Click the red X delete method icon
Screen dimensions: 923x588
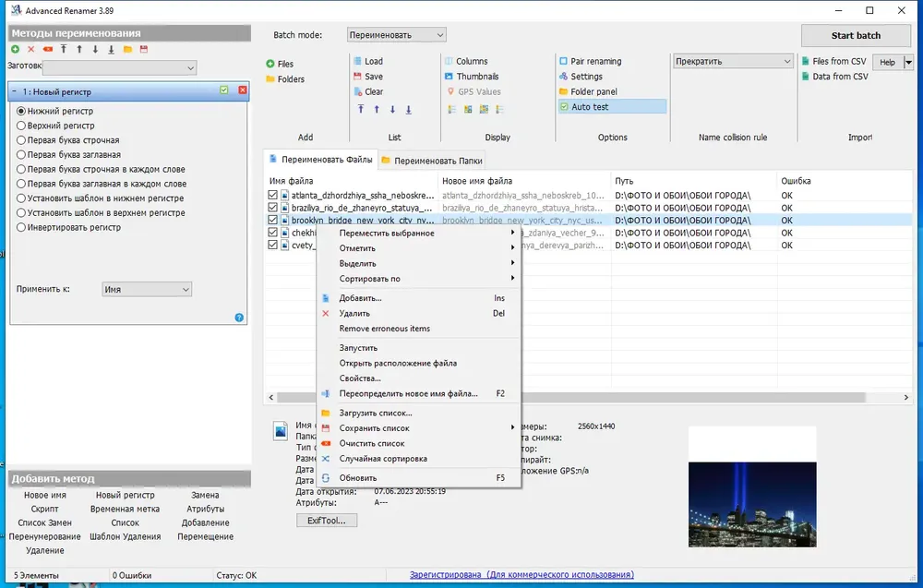31,49
